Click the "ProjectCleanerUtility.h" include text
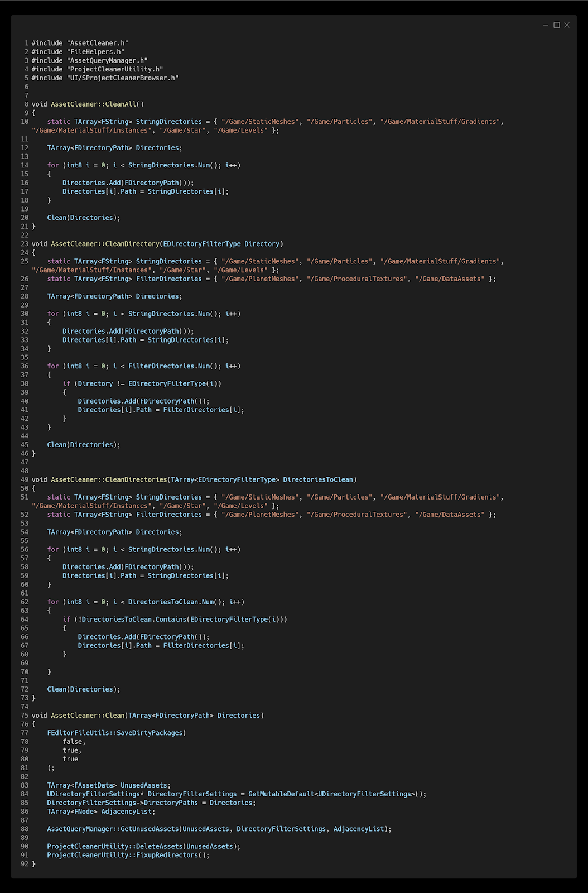The height and width of the screenshot is (893, 588). coord(115,69)
